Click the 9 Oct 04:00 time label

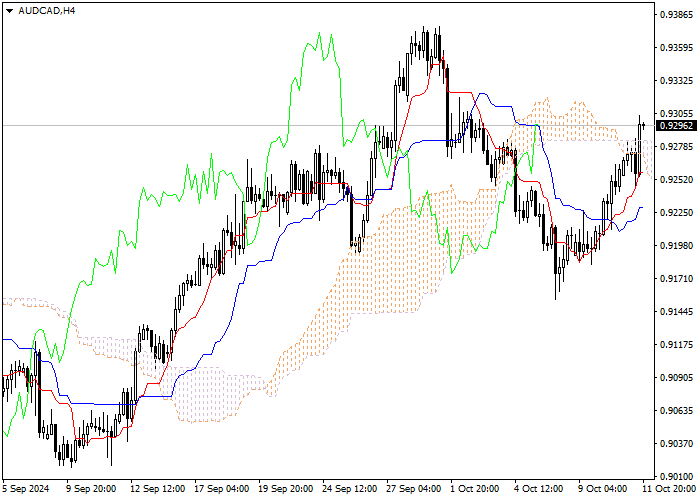click(x=603, y=489)
